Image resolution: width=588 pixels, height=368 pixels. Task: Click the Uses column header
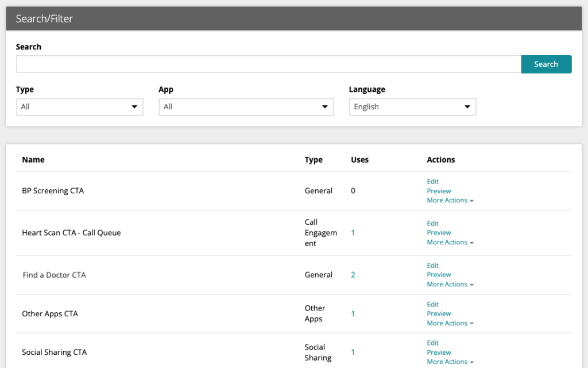[359, 160]
